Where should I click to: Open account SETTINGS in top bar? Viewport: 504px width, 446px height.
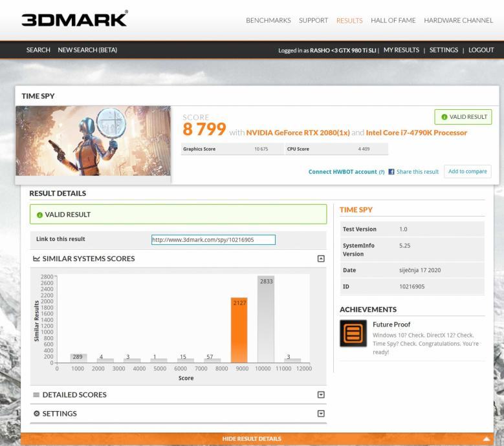pos(444,50)
